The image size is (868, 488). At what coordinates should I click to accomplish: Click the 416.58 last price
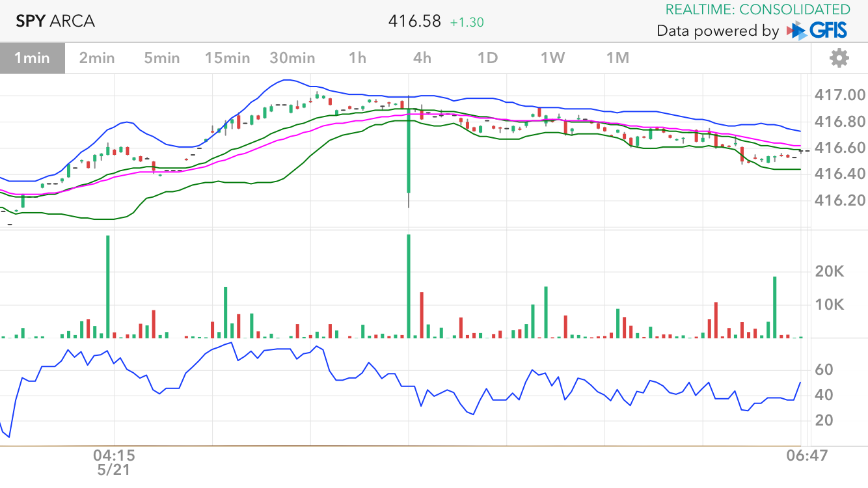click(x=414, y=21)
